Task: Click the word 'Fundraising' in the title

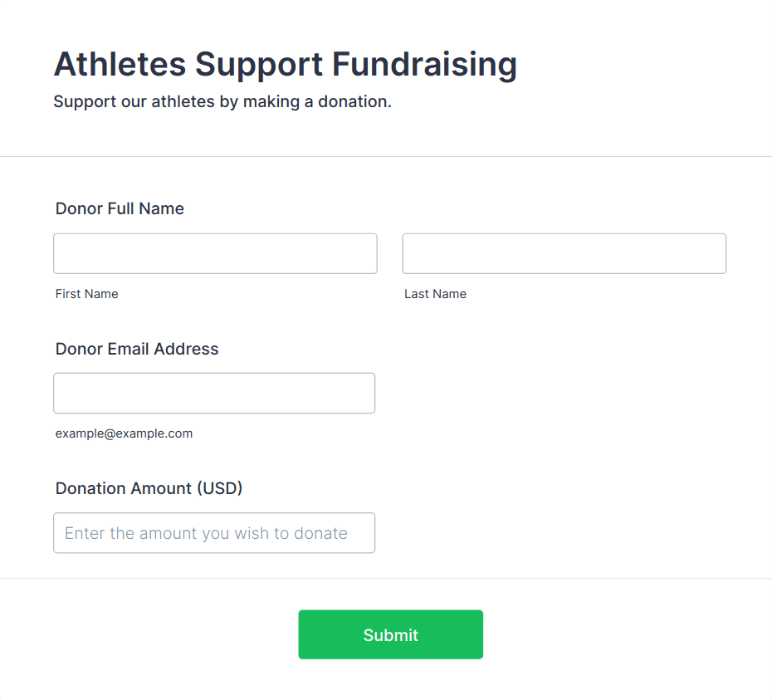Action: click(x=424, y=64)
